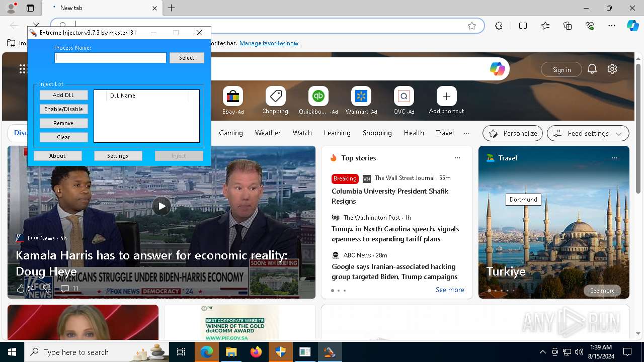This screenshot has height=362, width=644.
Task: Open comments on Kamala Harris article
Action: pos(69,289)
